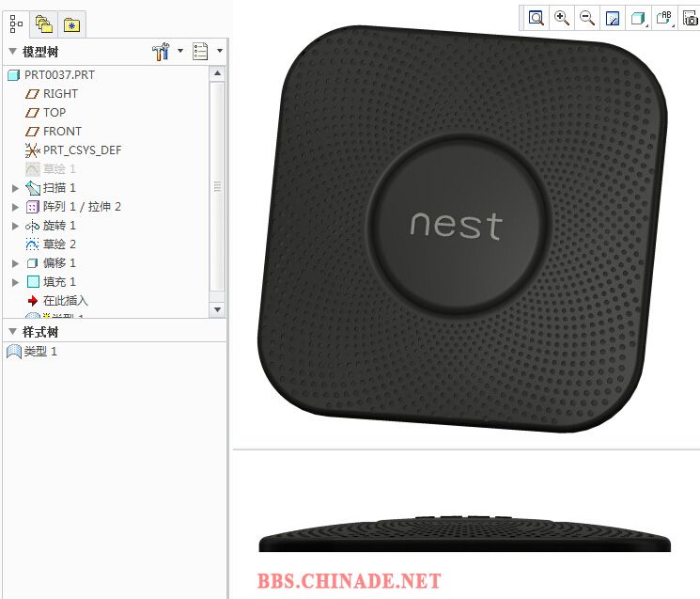Click the Repaint icon
700x599 pixels.
[x=612, y=18]
